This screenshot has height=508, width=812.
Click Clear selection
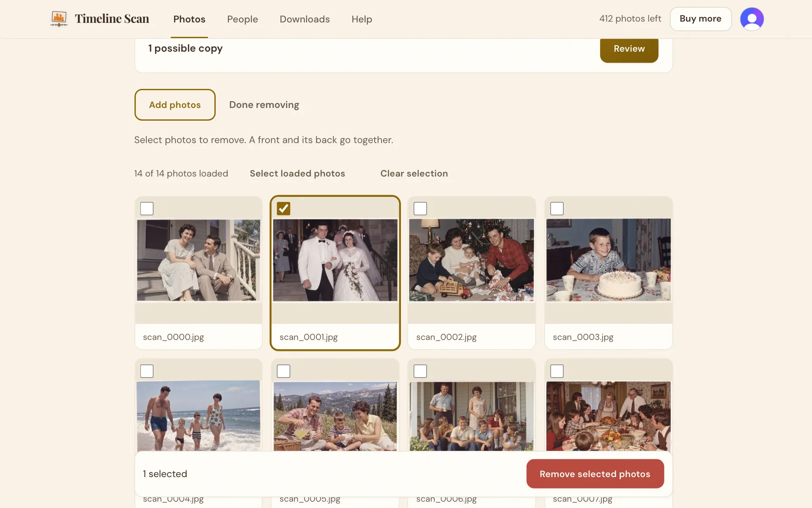coord(414,173)
